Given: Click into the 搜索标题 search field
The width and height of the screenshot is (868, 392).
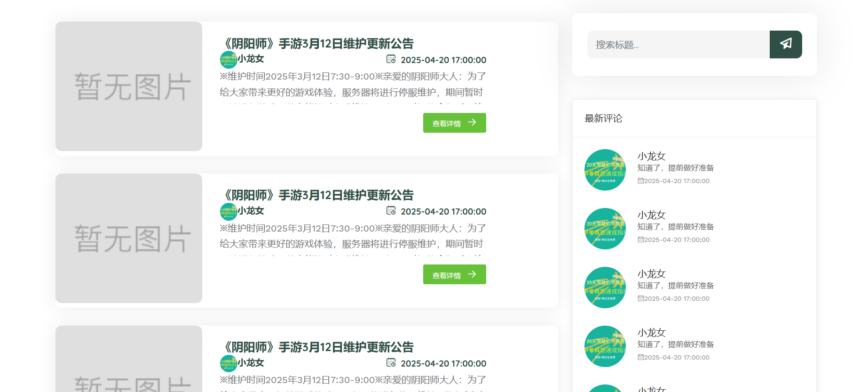Looking at the screenshot, I should [x=679, y=44].
